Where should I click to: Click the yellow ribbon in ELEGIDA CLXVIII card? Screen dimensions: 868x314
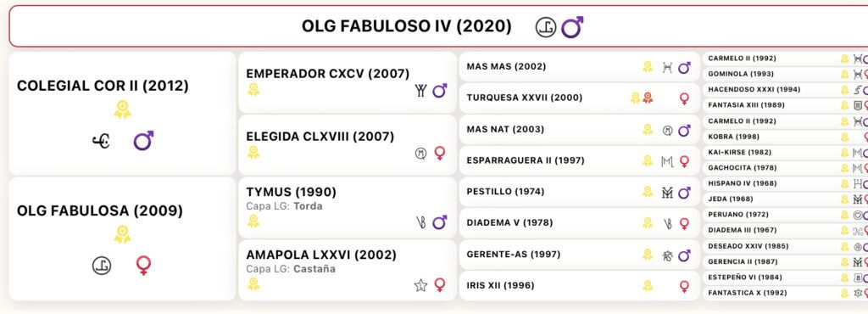(253, 152)
